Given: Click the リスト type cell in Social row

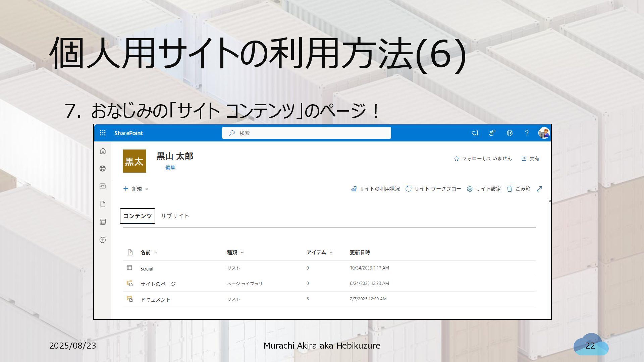Looking at the screenshot, I should [x=233, y=268].
